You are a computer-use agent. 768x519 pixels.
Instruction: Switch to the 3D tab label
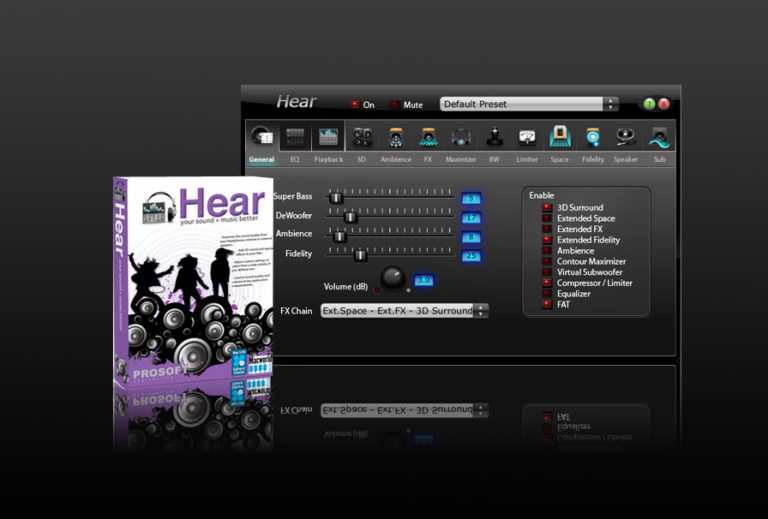pos(361,159)
